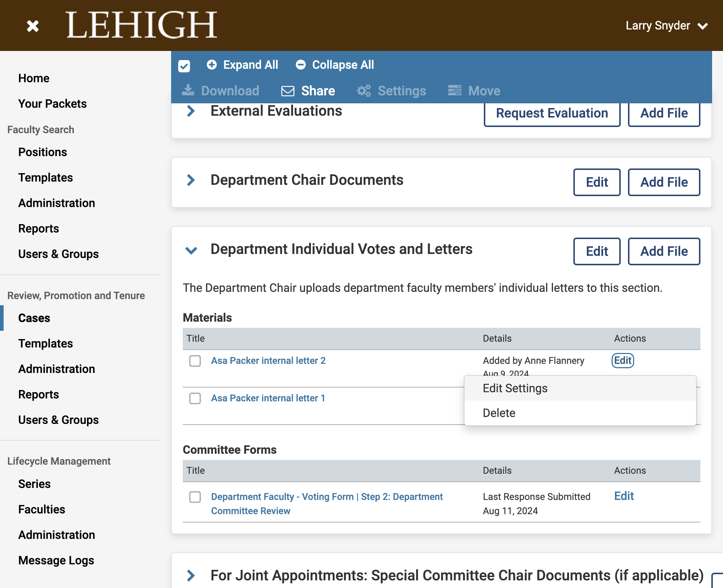Viewport: 723px width, 588px height.
Task: Click the Settings gears icon
Action: [x=364, y=91]
